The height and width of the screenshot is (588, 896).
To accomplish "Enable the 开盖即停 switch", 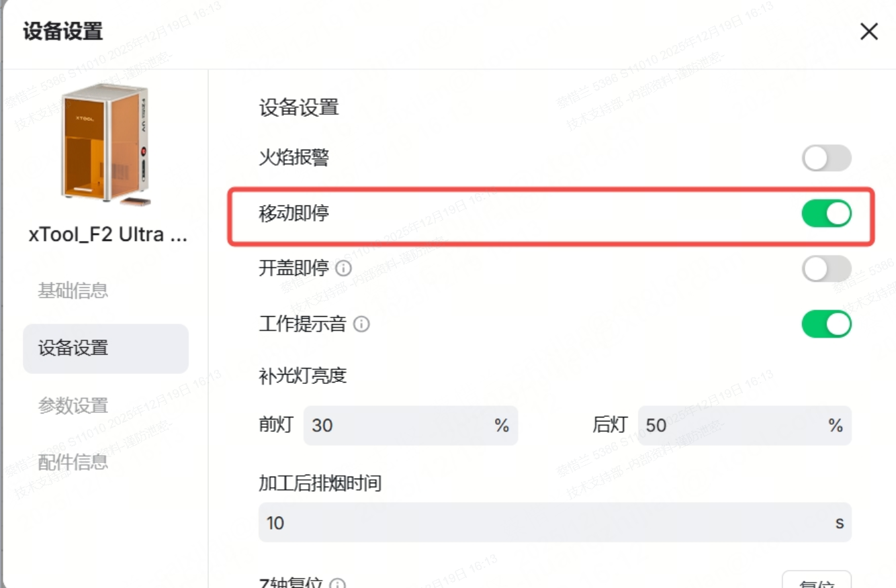I will click(826, 269).
